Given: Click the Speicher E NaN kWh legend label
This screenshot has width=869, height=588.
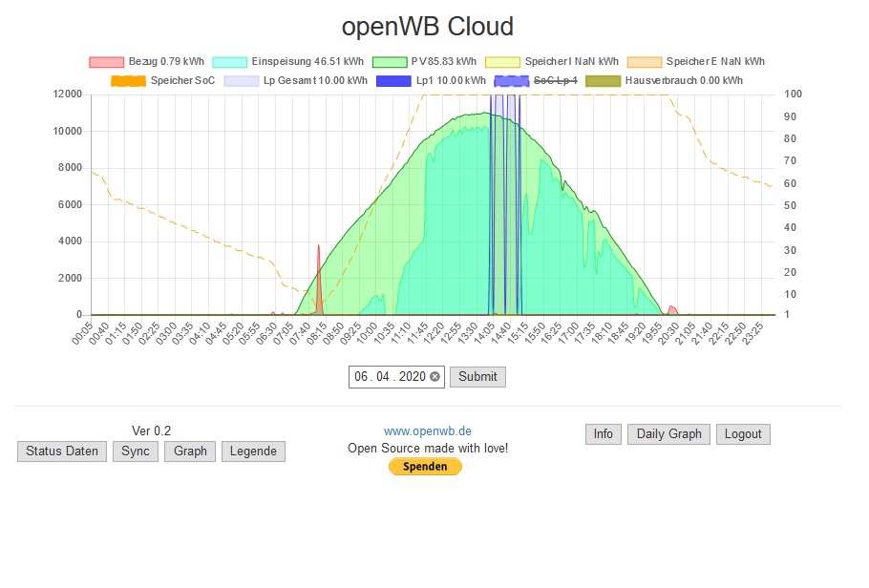Looking at the screenshot, I should pos(715,61).
